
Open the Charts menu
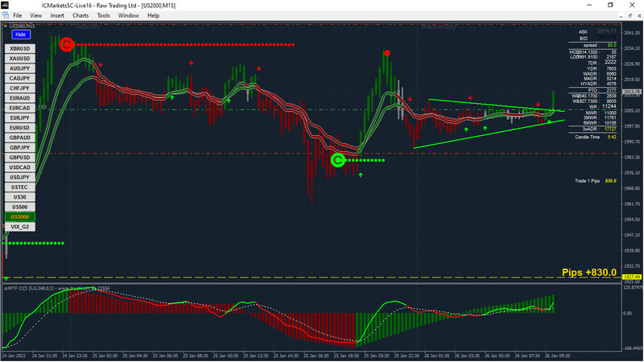(x=80, y=15)
